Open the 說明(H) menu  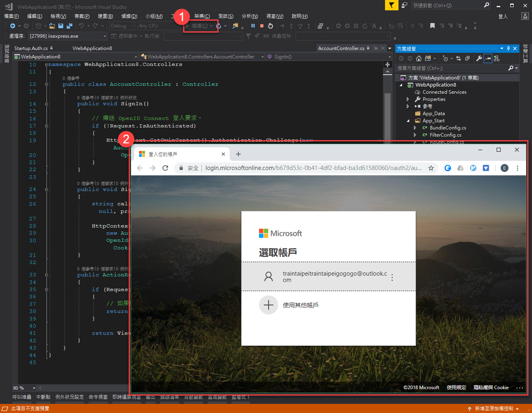pyautogui.click(x=300, y=16)
